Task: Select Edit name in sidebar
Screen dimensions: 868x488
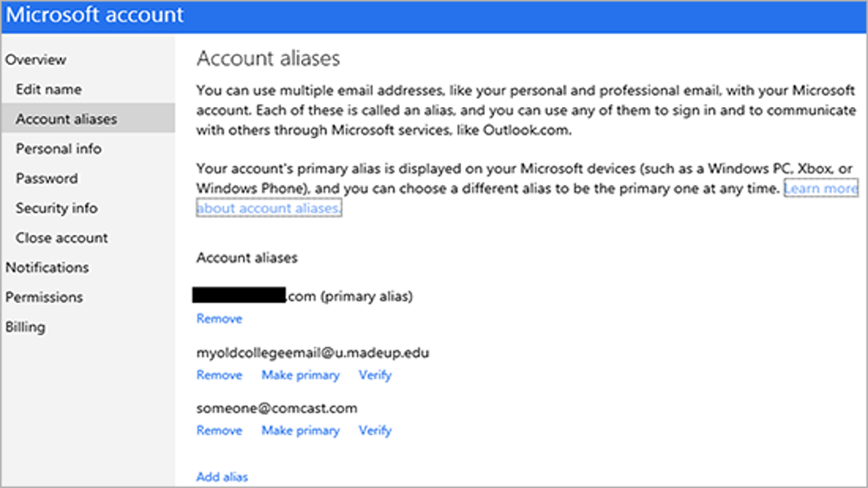Action: [x=49, y=89]
